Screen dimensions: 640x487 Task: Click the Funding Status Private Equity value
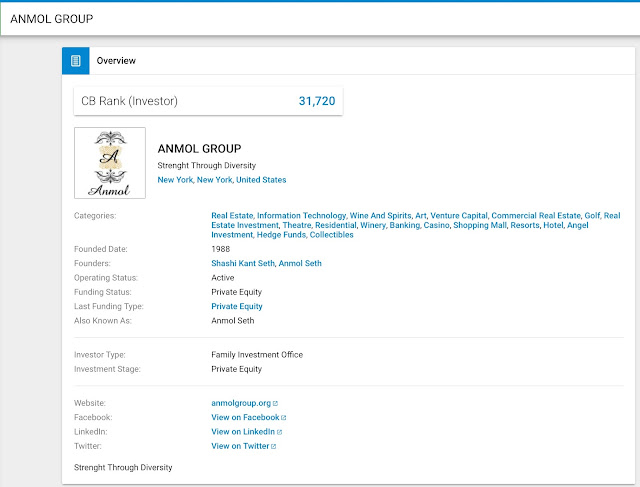point(236,292)
